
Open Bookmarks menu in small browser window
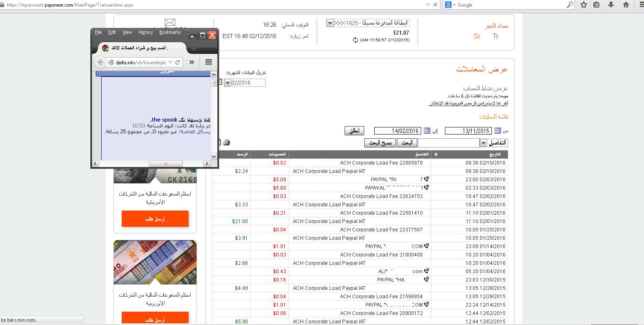(170, 32)
